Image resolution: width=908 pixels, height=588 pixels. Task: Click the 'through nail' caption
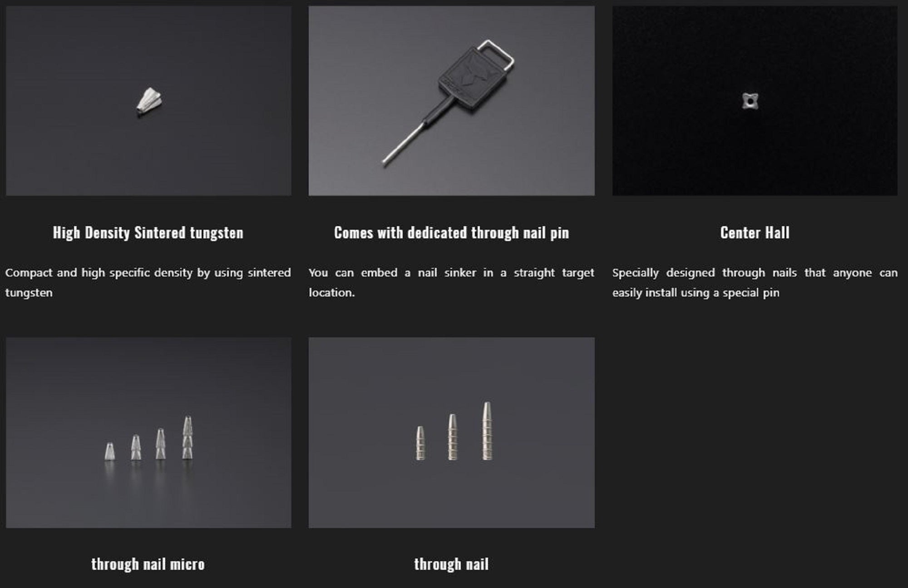(451, 564)
